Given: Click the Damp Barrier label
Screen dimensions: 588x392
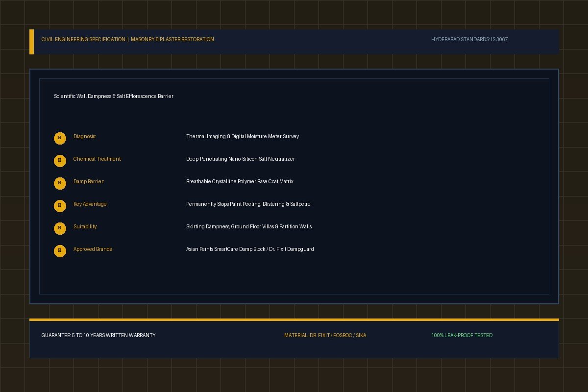Looking at the screenshot, I should point(89,182).
